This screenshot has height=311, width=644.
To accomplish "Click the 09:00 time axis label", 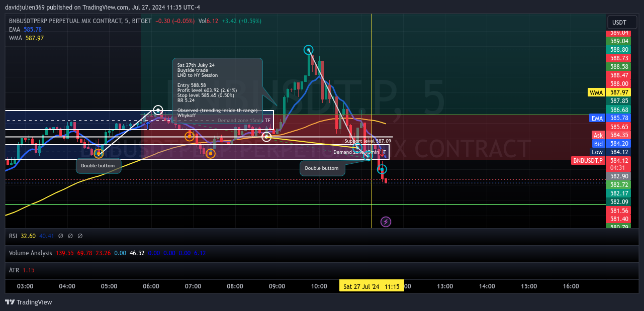I will click(x=277, y=286).
